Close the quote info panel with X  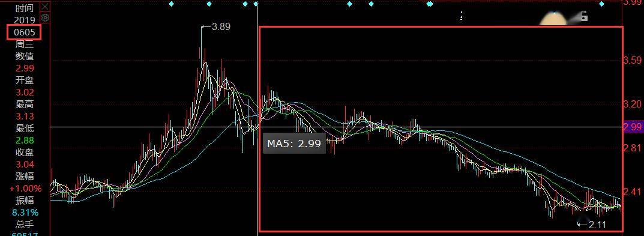click(45, 6)
